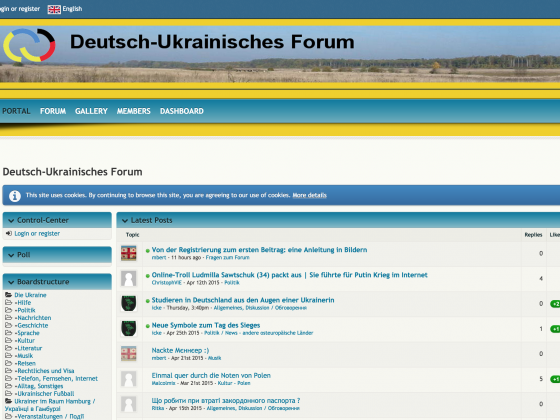Click green new-post dot on Neue Symbole
Image resolution: width=560 pixels, height=420 pixels.
pyautogui.click(x=148, y=326)
